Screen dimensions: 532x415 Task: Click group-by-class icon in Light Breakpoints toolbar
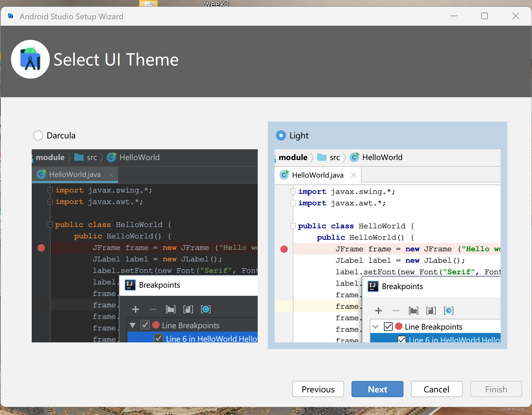(x=449, y=311)
